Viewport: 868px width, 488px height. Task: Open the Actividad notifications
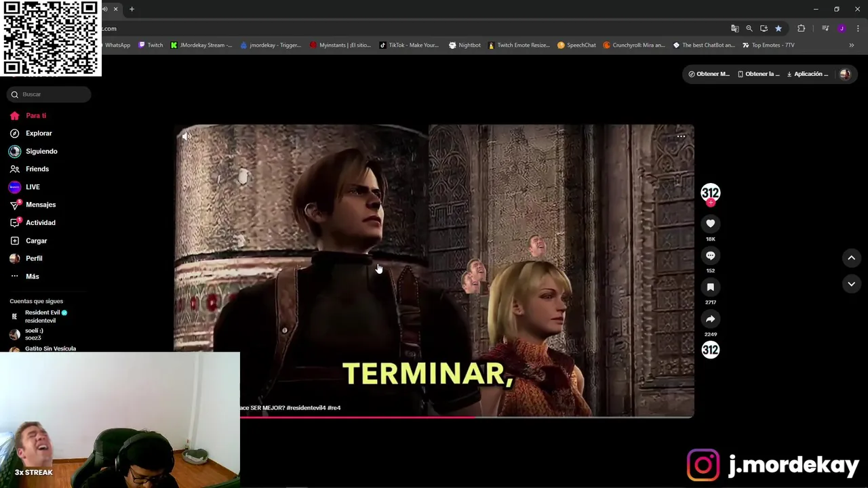tap(33, 222)
